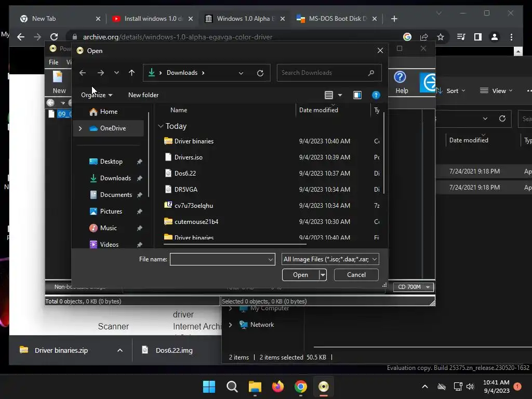
Task: Go up one folder level in Open dialog
Action: tap(131, 73)
